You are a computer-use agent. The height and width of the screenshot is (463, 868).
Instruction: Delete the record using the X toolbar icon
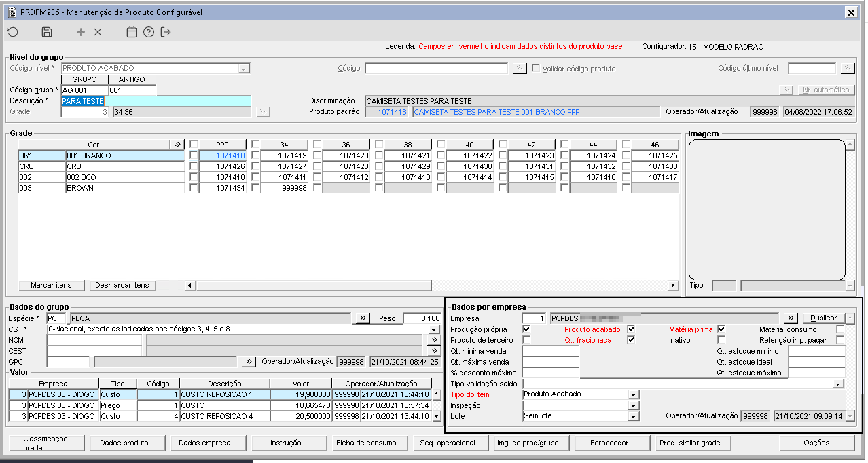click(x=98, y=32)
